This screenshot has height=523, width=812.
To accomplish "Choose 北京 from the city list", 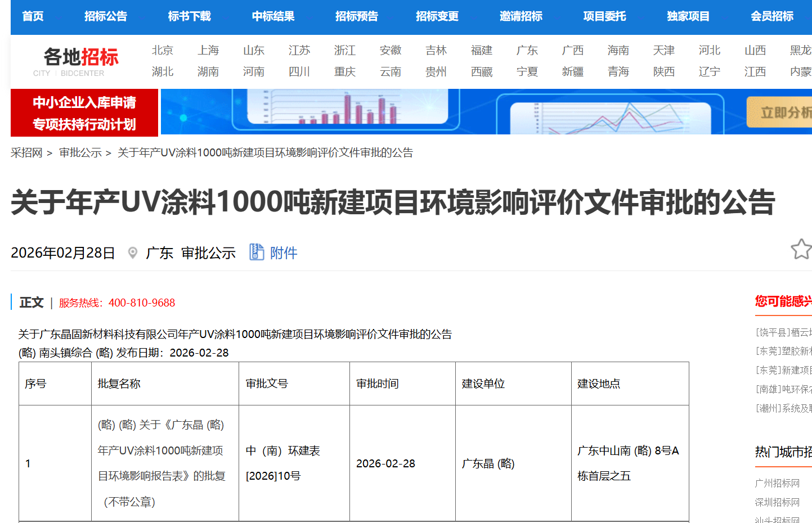I will pyautogui.click(x=162, y=51).
